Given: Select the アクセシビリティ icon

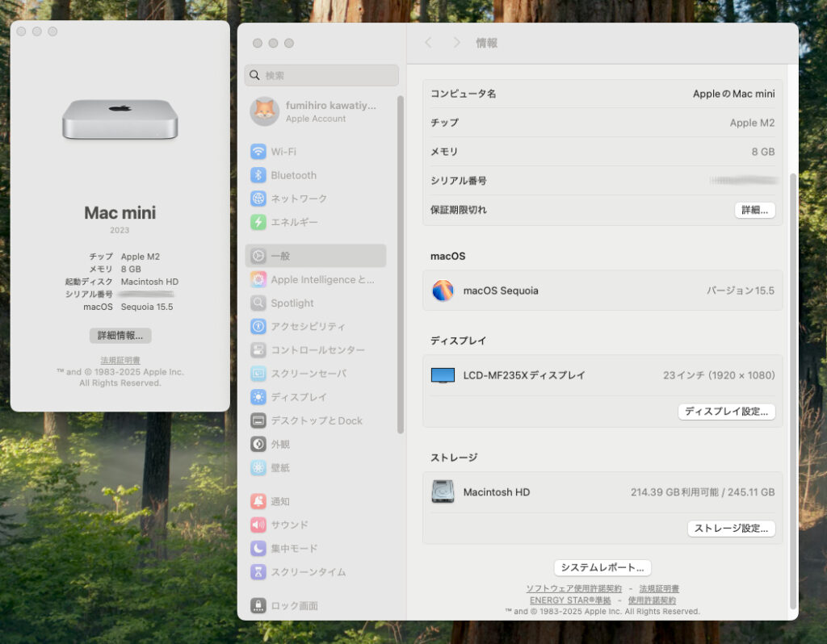Looking at the screenshot, I should (258, 327).
